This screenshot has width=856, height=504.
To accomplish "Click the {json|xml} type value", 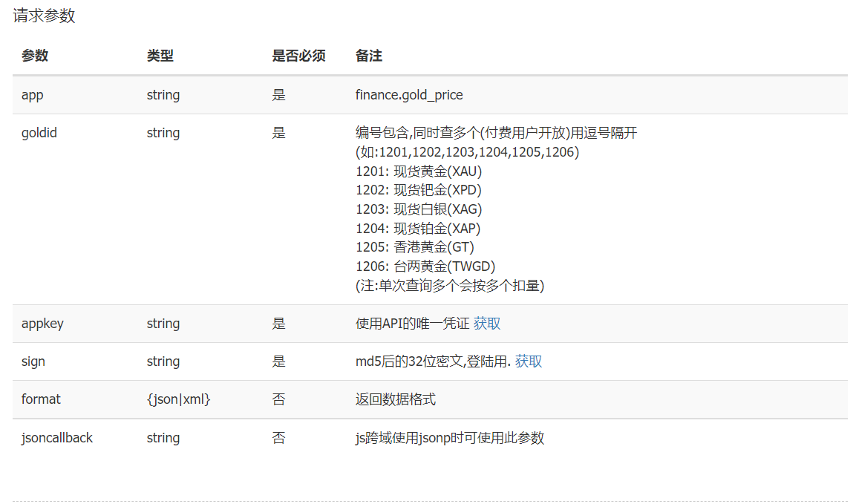I will [177, 399].
